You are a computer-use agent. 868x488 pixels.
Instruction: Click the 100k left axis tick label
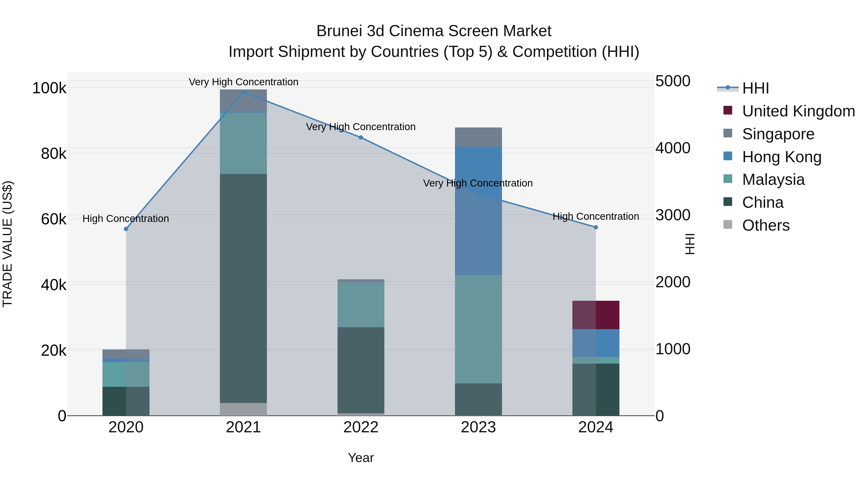tap(49, 88)
